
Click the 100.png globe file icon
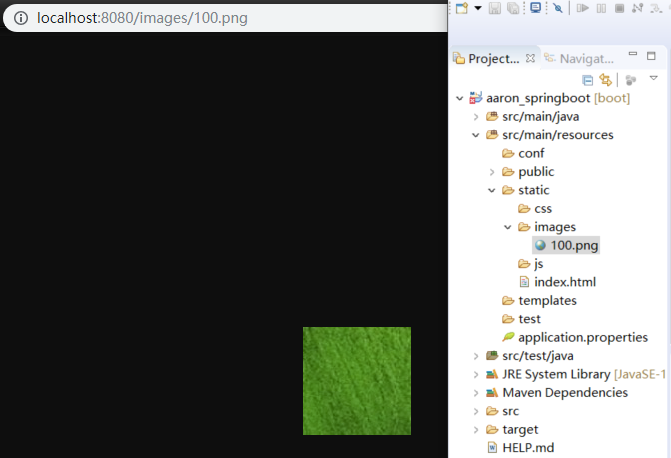(540, 245)
